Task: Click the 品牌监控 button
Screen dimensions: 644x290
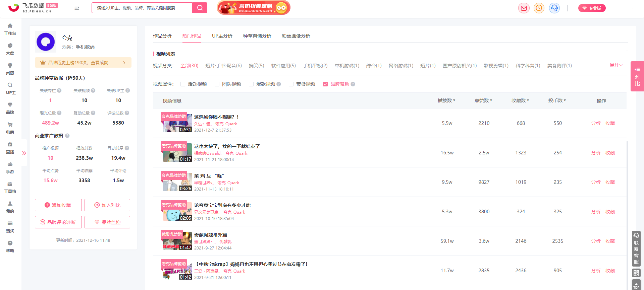Action: coord(107,222)
